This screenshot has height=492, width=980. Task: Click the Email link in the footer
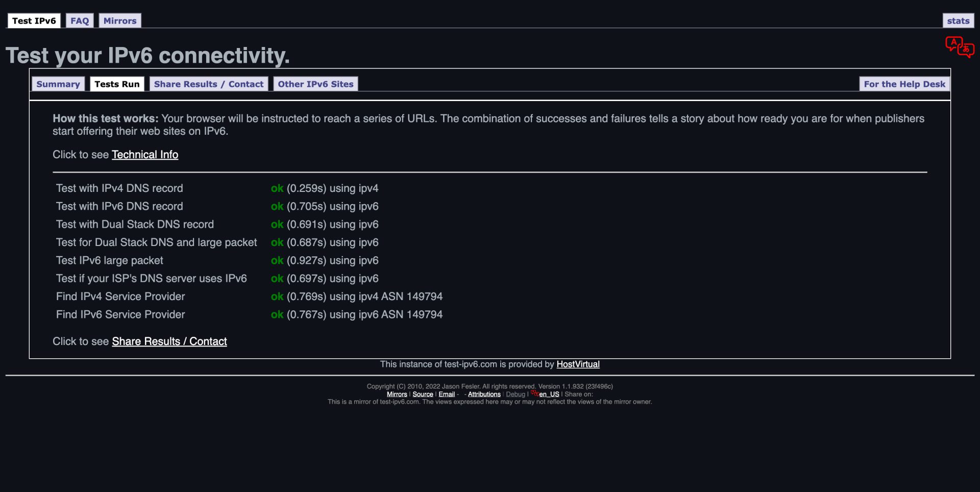447,393
